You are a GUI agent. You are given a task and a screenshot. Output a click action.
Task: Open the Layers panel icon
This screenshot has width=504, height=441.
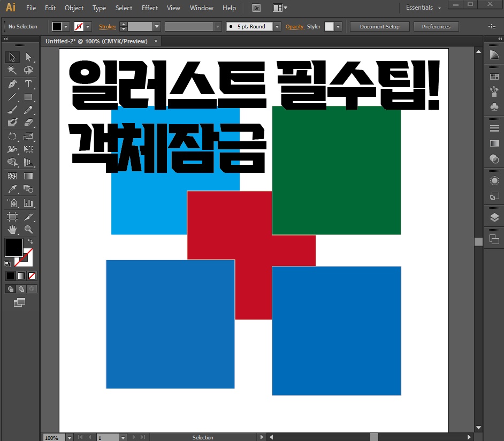click(494, 218)
